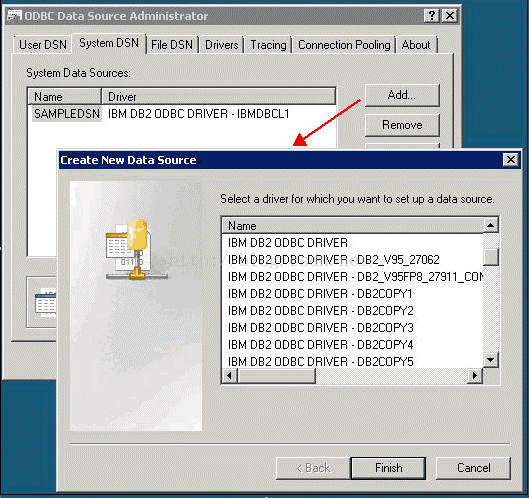Click the ODBC Administrator help question-mark button
The image size is (529, 498).
click(x=431, y=16)
